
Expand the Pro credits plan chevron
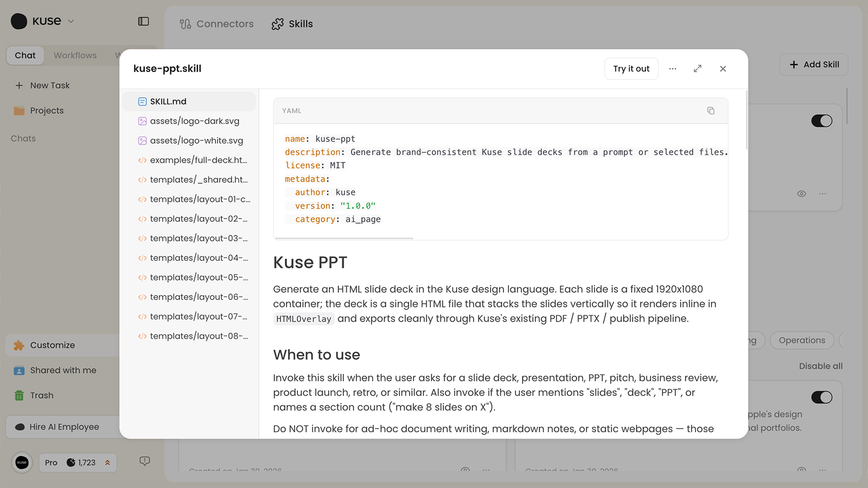(107, 463)
